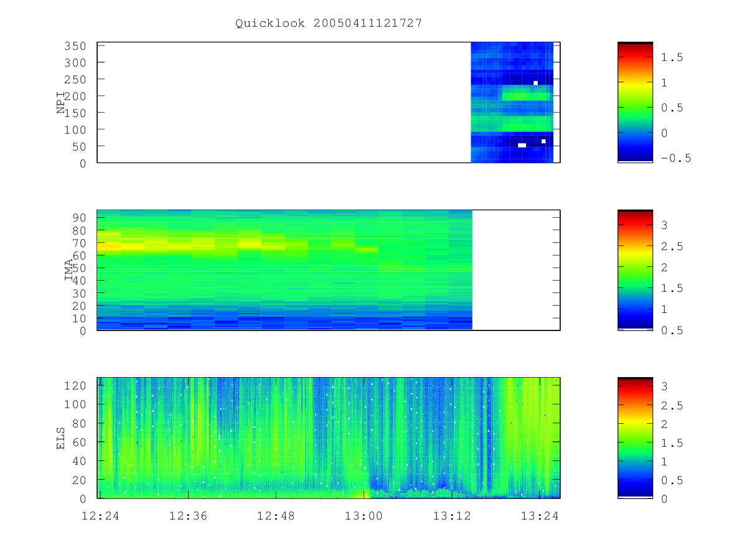Click the ELS spectrogram plot area
This screenshot has width=747, height=560.
pos(329,437)
